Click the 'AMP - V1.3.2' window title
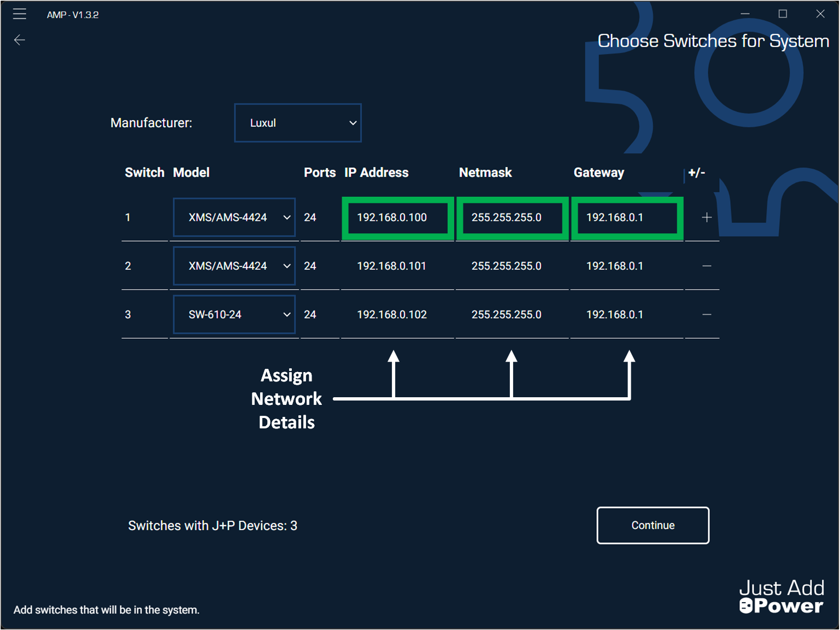 click(x=73, y=15)
